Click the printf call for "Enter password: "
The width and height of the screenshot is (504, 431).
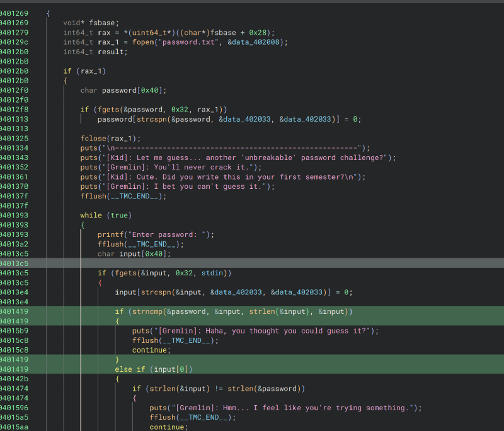coord(110,235)
